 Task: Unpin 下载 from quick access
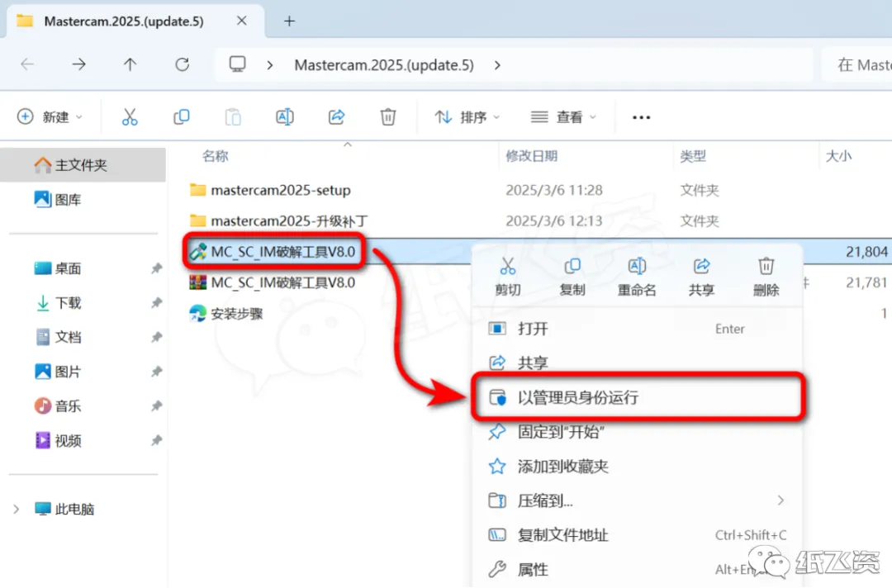coord(156,302)
